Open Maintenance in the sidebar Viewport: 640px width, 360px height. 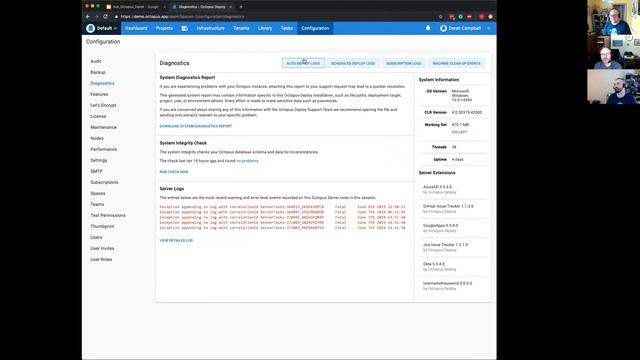pos(104,127)
